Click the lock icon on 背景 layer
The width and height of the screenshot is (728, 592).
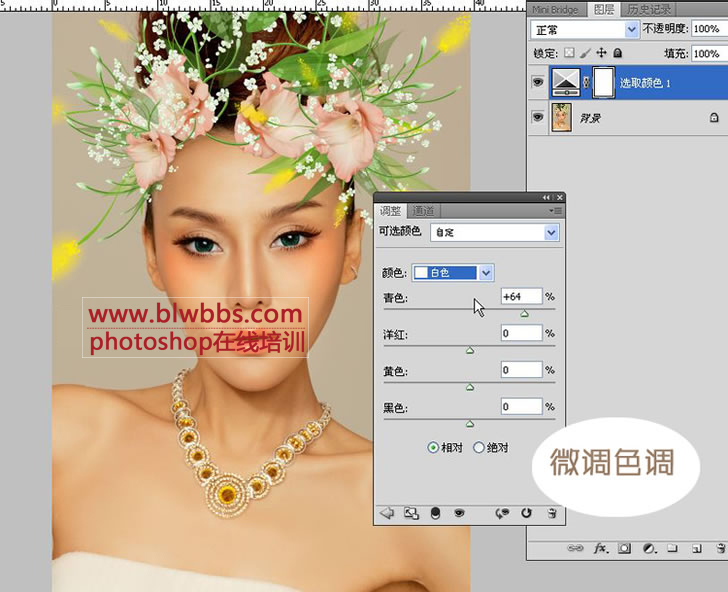(x=714, y=117)
